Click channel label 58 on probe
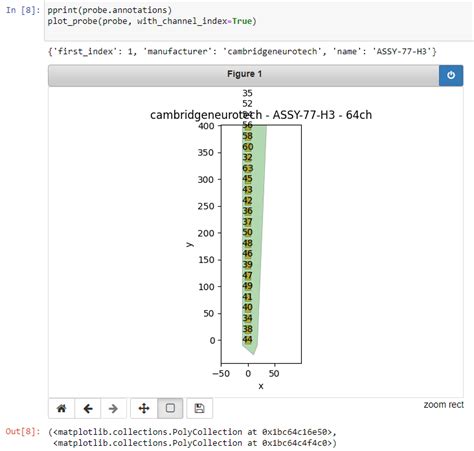 click(247, 136)
